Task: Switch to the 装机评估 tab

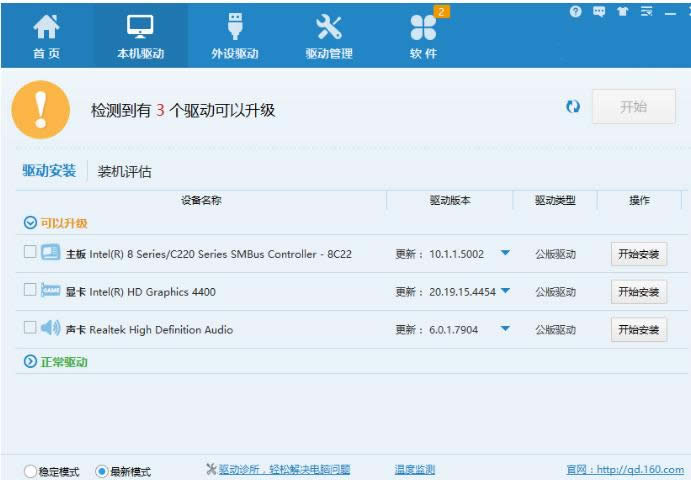Action: click(x=125, y=171)
